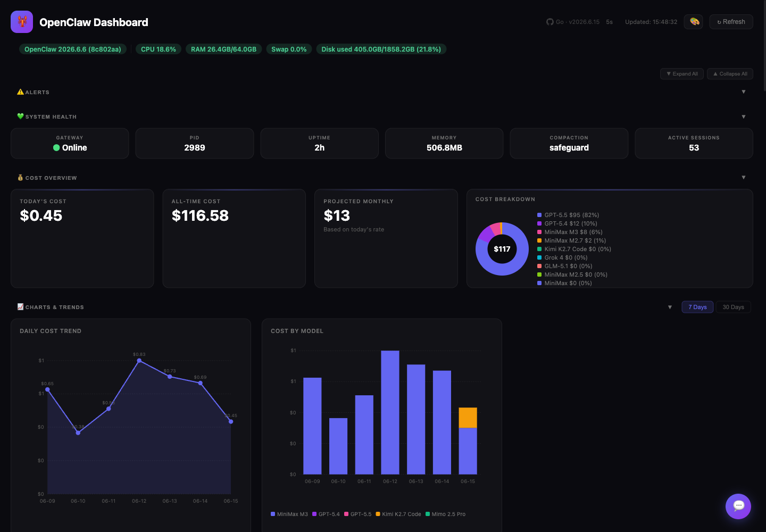Click the money bag Cost Overview icon

pos(20,178)
